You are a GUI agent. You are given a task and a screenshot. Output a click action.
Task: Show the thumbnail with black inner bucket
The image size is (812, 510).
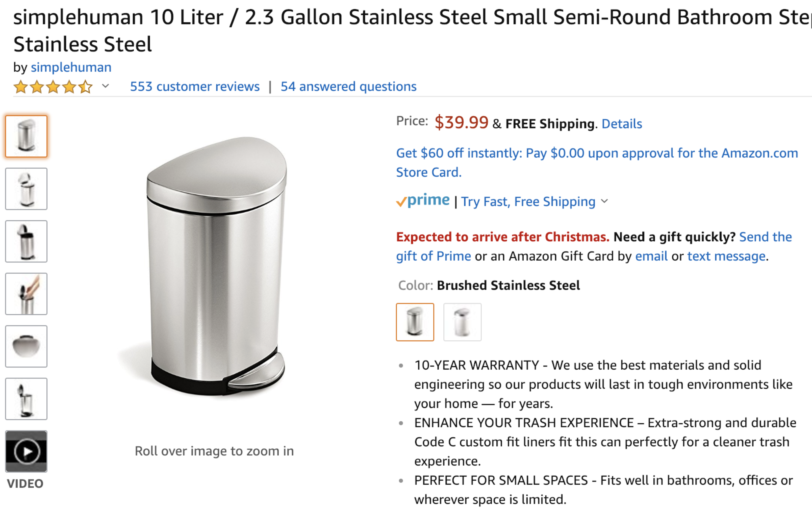pyautogui.click(x=26, y=242)
